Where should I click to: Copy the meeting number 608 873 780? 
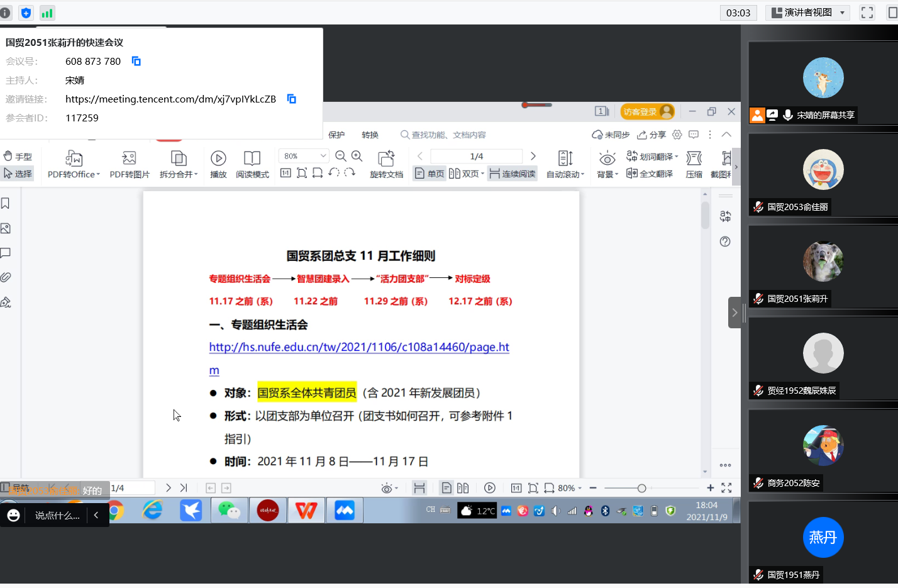136,61
